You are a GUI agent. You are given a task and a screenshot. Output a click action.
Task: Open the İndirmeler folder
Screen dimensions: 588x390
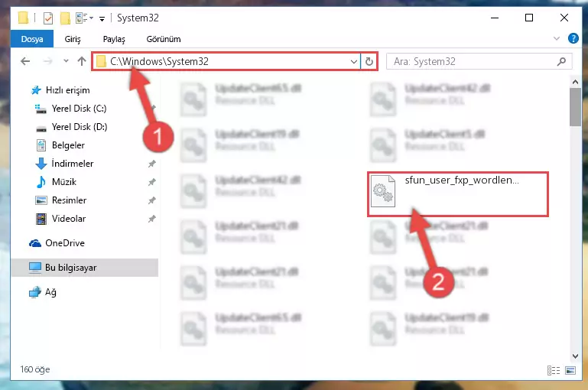coord(73,164)
